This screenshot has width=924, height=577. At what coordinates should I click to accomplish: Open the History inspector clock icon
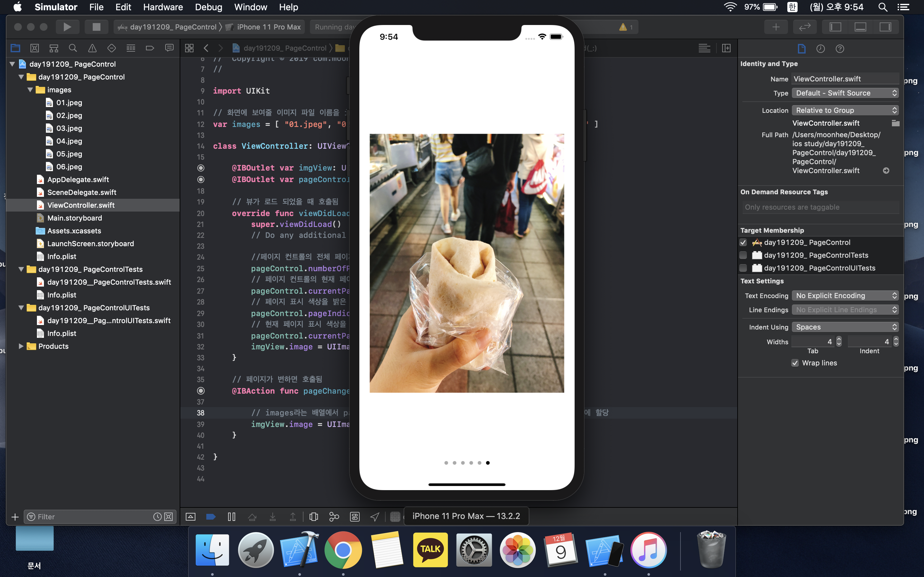820,48
